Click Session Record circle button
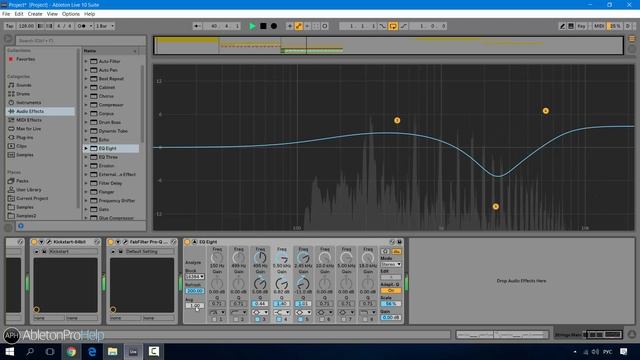The image size is (640, 360). coord(325,26)
